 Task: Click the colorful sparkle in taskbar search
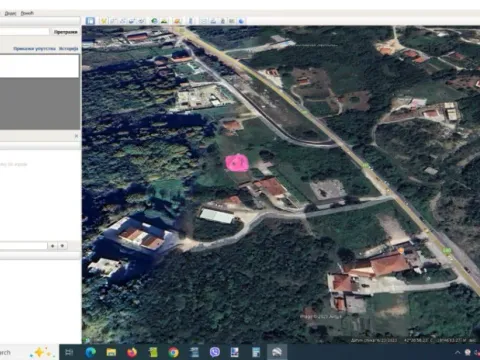click(42, 352)
